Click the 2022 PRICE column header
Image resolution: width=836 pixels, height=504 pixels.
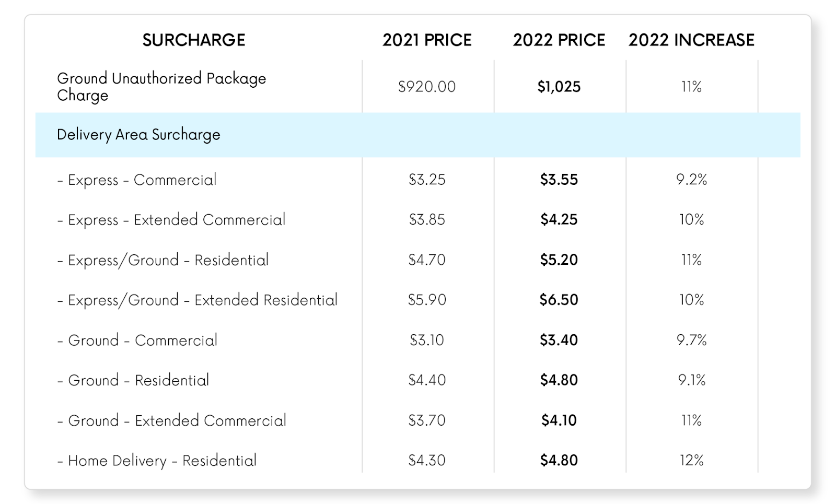tap(559, 40)
